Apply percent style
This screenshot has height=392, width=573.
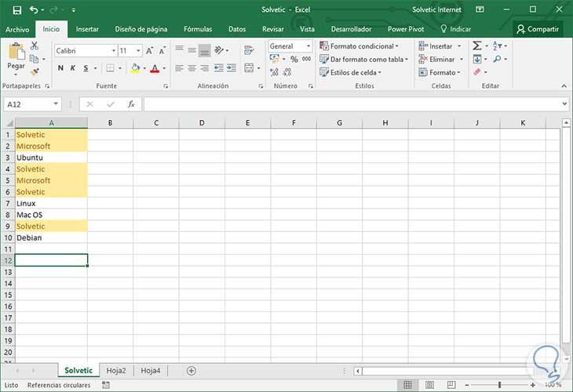(294, 59)
